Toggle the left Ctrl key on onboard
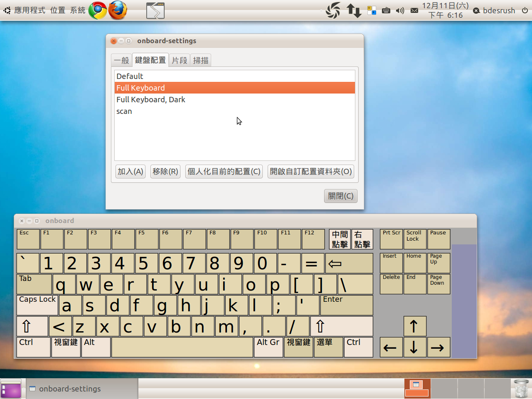Viewport: 532px width, 399px height. 34,347
